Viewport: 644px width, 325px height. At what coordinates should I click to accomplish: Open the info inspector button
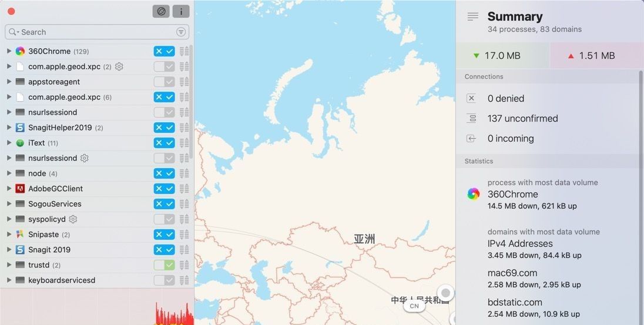[x=181, y=11]
